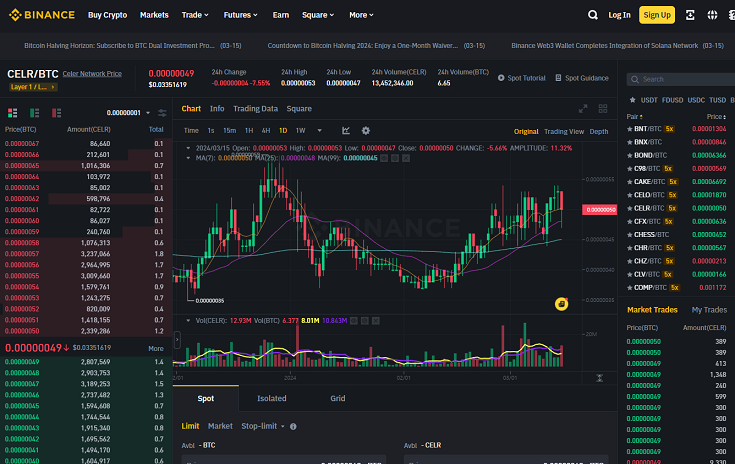The height and width of the screenshot is (464, 735).
Task: Favorite the CELR/BTC pair star
Action: click(630, 208)
